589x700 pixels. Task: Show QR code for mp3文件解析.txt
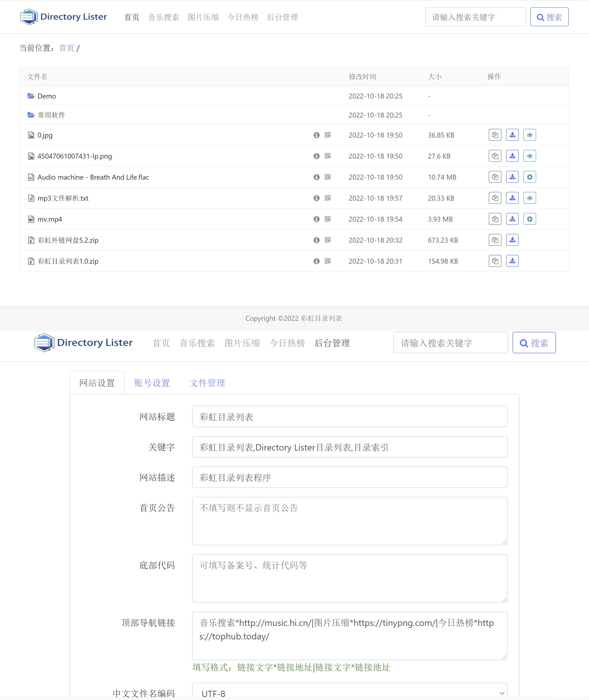(x=327, y=198)
